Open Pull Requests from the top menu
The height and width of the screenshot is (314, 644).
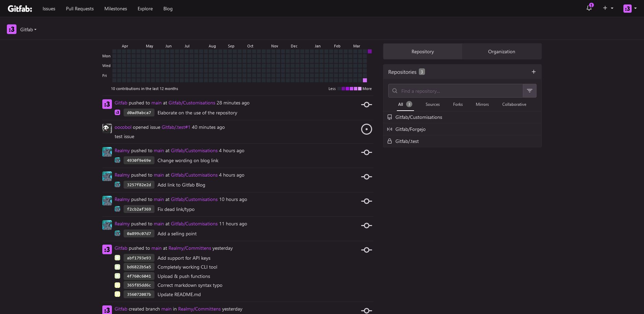pos(79,9)
